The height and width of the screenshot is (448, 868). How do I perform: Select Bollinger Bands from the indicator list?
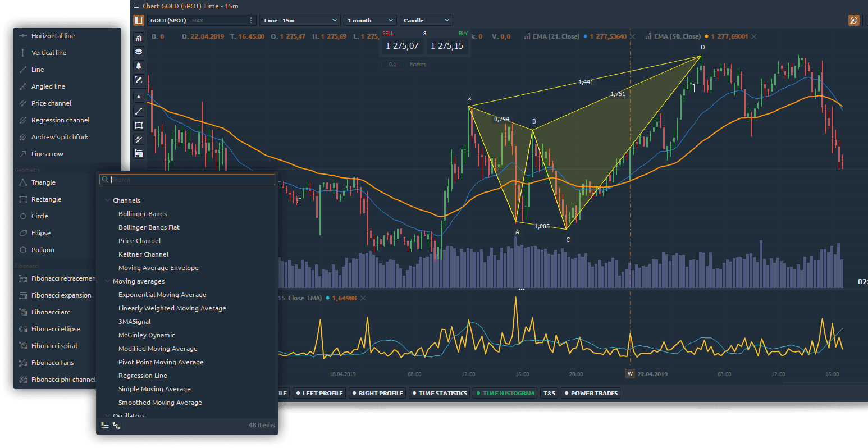143,214
